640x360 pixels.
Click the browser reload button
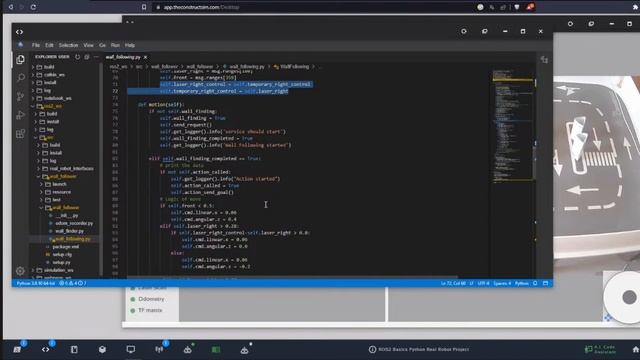[x=33, y=7]
